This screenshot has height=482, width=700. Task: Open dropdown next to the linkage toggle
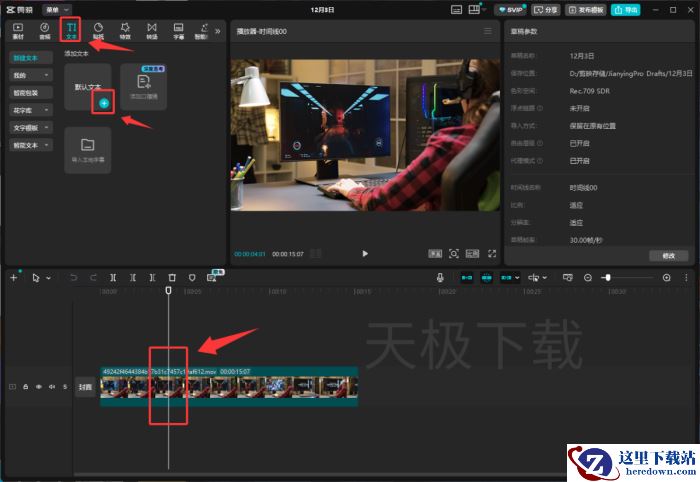pos(517,278)
